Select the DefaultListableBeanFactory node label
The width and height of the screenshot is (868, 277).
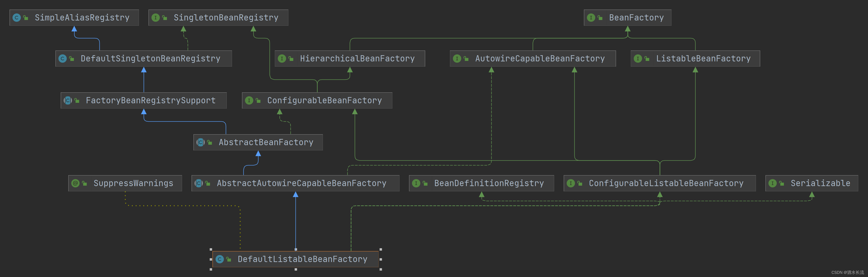click(303, 259)
